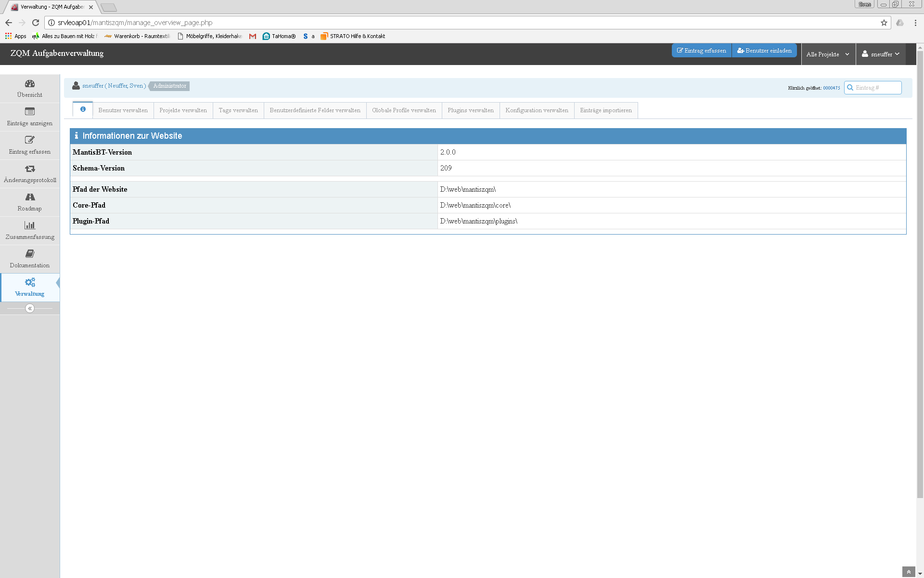Click the Eintrag # search field
Image resolution: width=924 pixels, height=578 pixels.
point(877,88)
